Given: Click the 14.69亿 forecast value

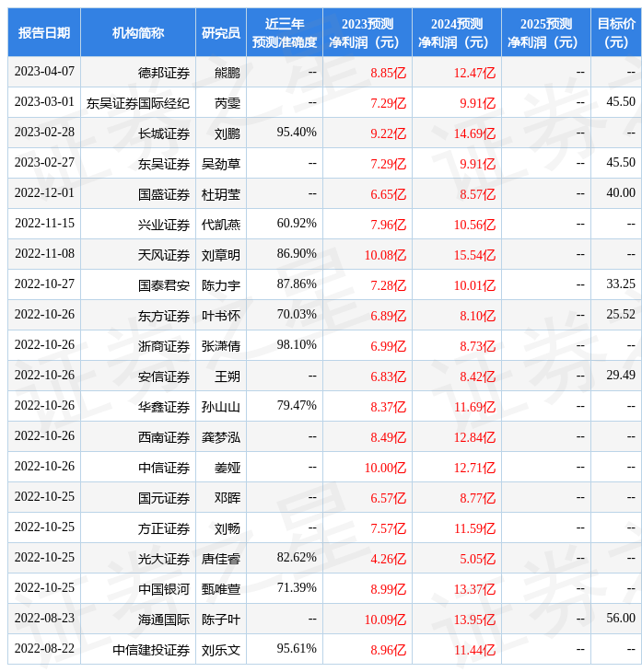Looking at the screenshot, I should click(x=474, y=133).
